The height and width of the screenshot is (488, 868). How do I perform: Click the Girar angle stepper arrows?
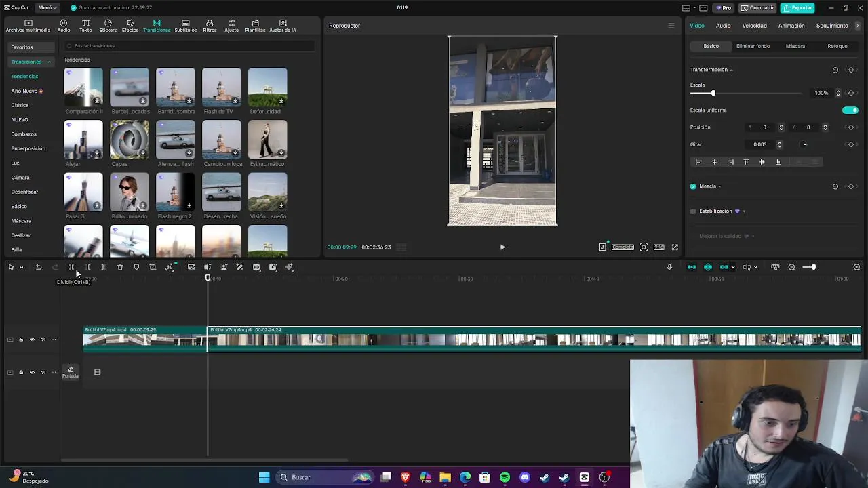coord(779,144)
